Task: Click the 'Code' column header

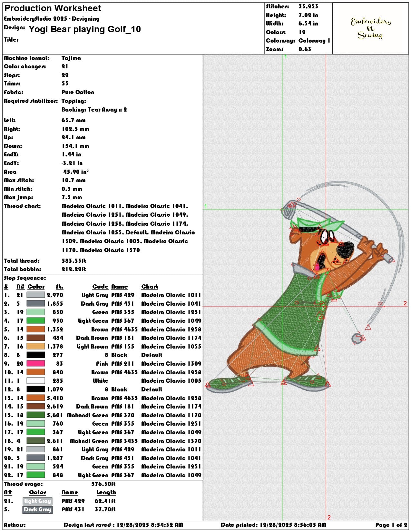Action: point(101,287)
